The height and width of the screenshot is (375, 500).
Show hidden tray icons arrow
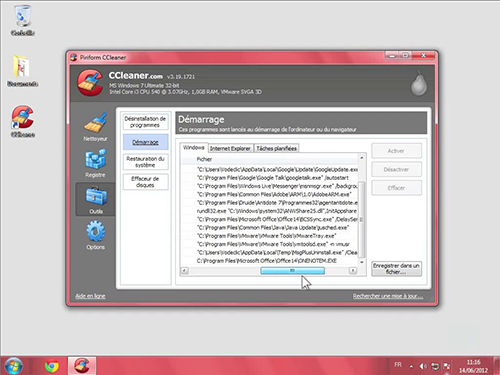(x=411, y=366)
